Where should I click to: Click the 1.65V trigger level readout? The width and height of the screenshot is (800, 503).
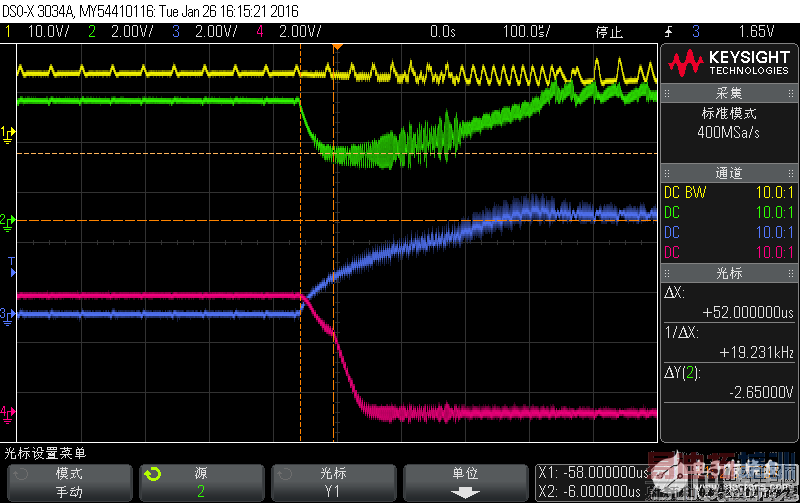(x=756, y=32)
